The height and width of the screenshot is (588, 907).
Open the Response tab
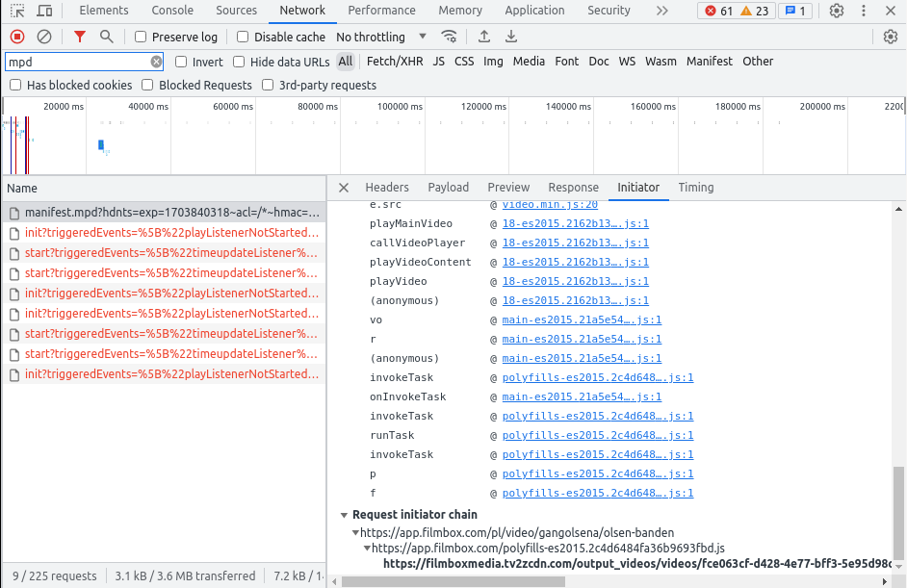coord(573,188)
